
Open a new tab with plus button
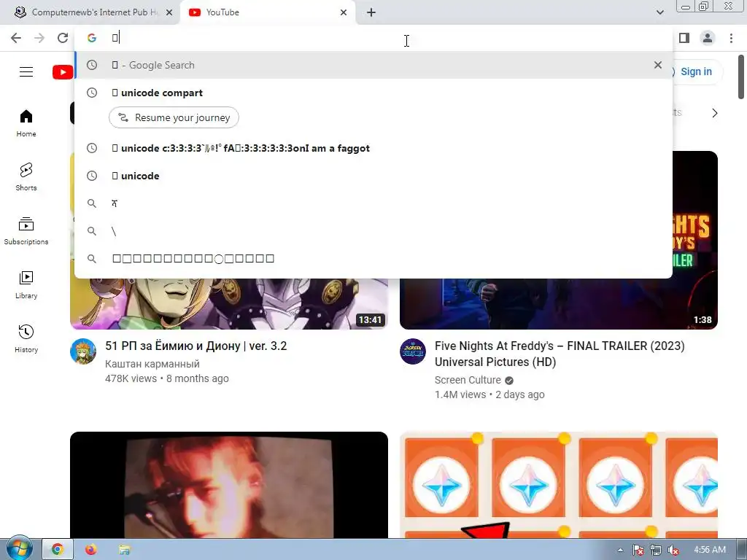pyautogui.click(x=371, y=12)
